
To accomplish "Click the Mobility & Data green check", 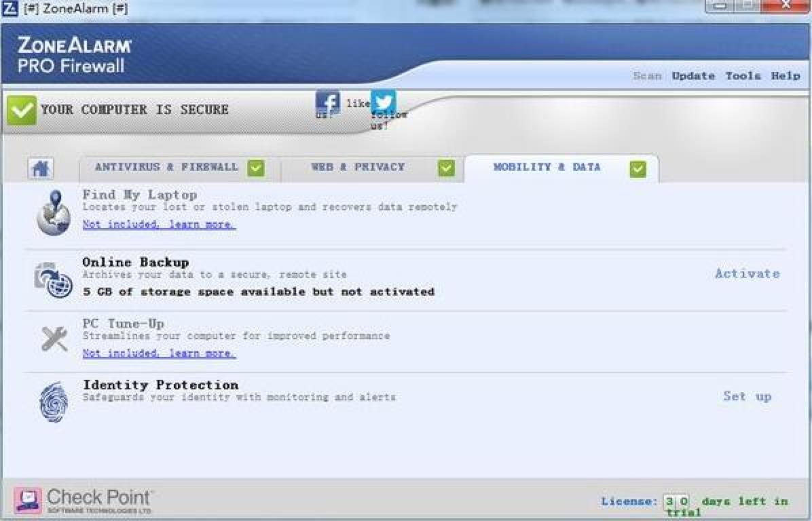I will point(638,169).
